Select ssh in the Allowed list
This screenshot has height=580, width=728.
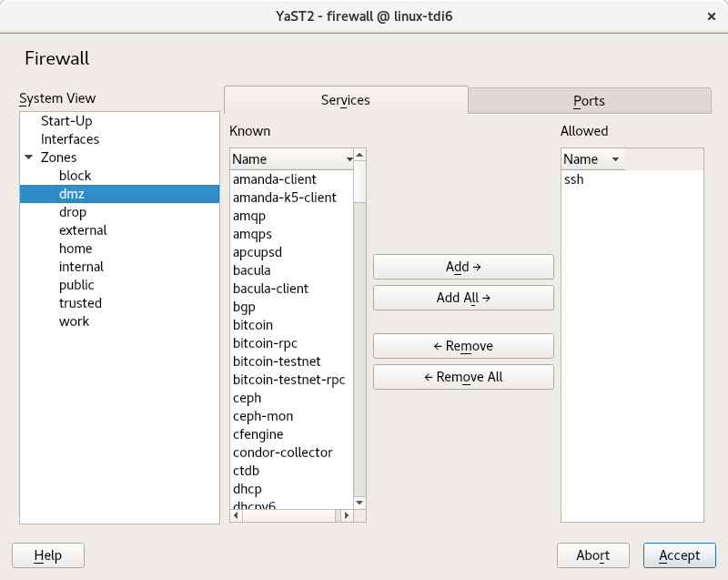[x=574, y=179]
